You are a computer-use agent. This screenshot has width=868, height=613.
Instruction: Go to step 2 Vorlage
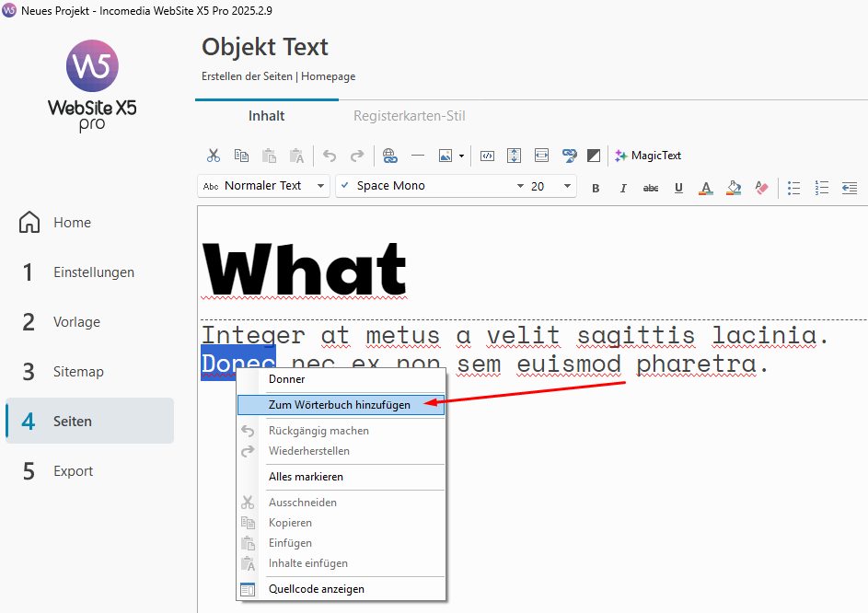(x=76, y=322)
